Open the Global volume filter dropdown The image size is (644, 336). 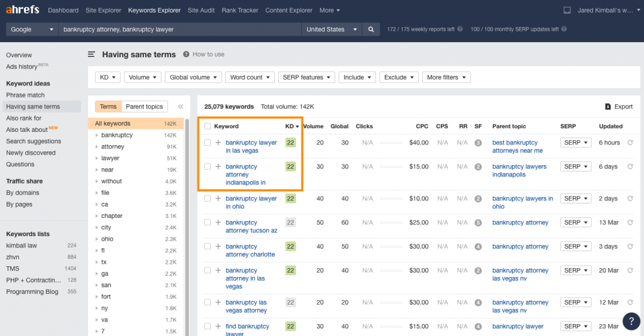click(194, 77)
